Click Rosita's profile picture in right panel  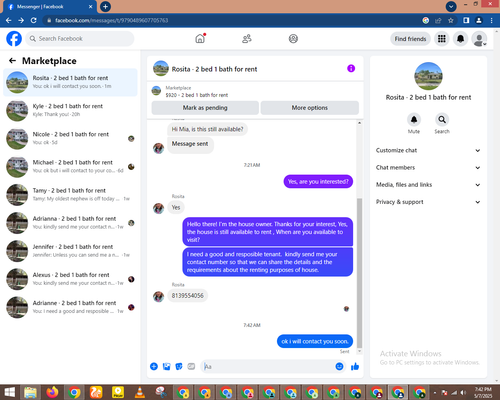tap(428, 76)
